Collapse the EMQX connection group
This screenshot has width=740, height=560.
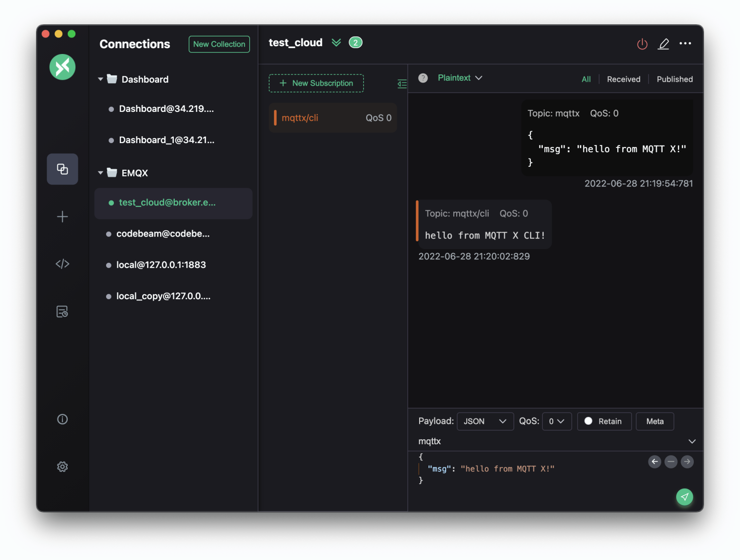pos(100,172)
